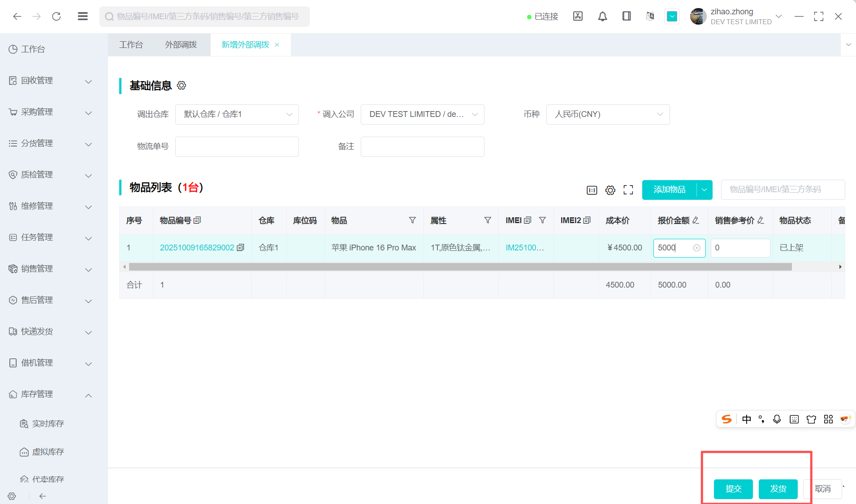
Task: Click the barcode scan icon near 添加物品
Action: 592,190
